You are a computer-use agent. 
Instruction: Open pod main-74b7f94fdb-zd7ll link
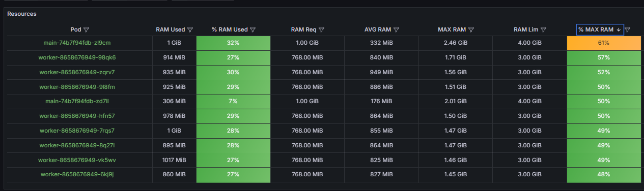coord(77,101)
